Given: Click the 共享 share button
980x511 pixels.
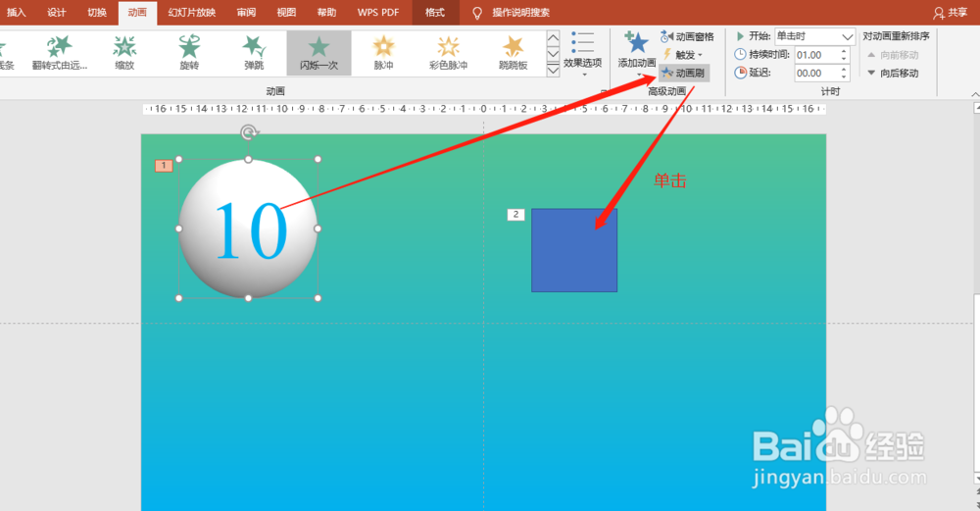Looking at the screenshot, I should click(x=950, y=13).
